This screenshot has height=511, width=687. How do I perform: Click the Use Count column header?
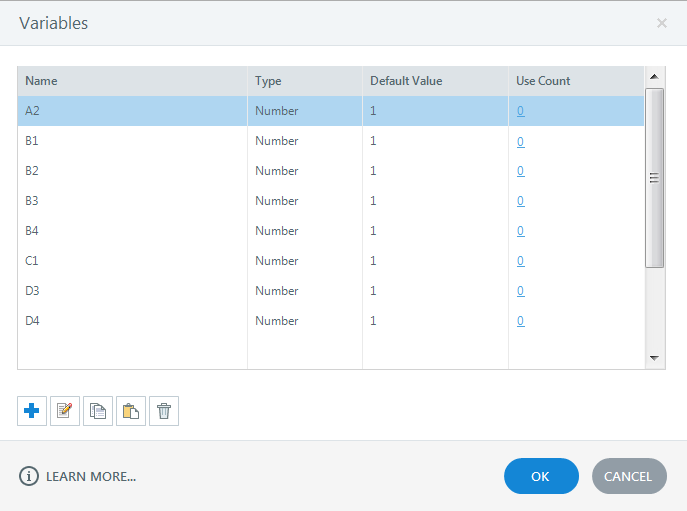click(543, 81)
